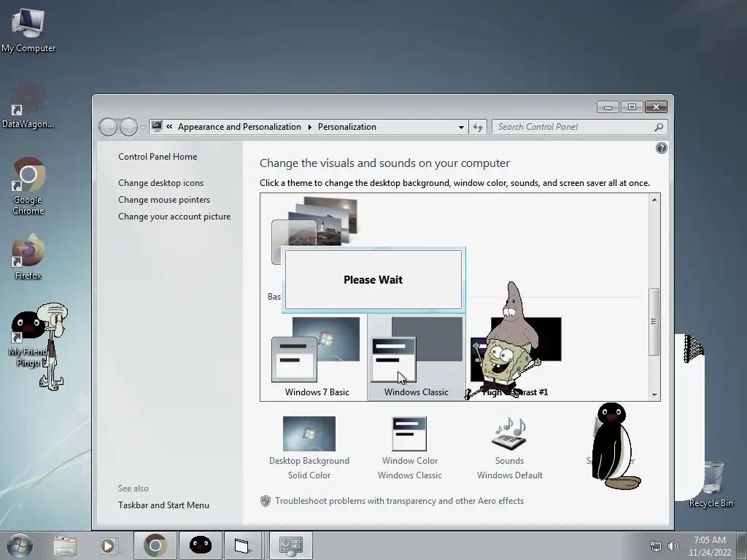Open Desktop Background settings

(309, 448)
